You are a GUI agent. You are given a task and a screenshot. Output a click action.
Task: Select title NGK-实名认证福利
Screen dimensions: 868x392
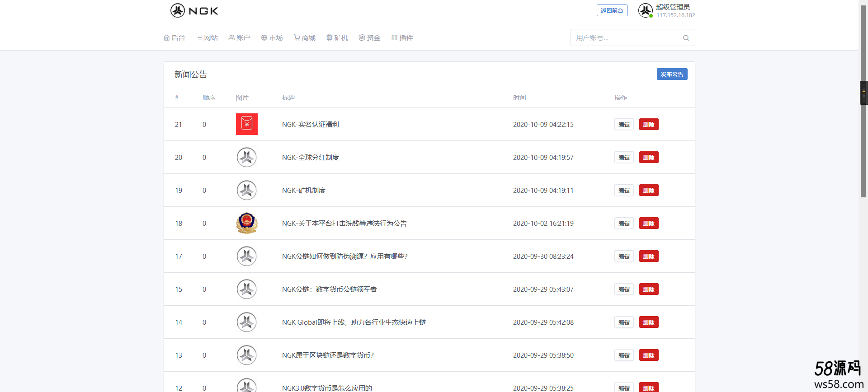pyautogui.click(x=311, y=124)
